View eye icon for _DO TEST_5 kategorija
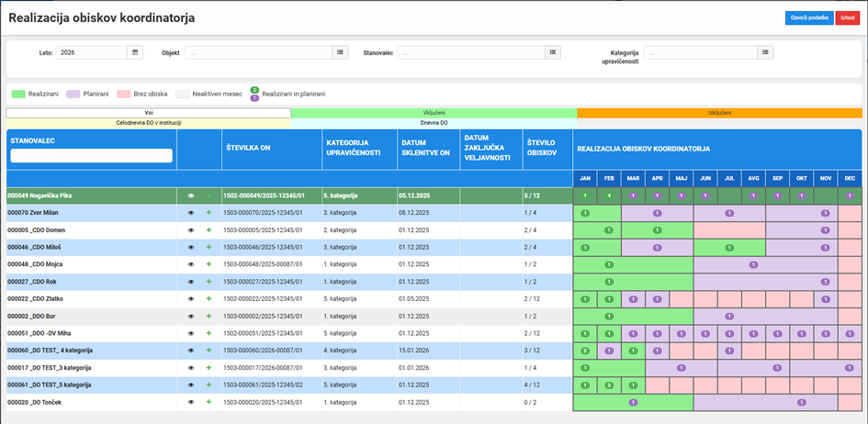This screenshot has height=424, width=868. tap(191, 385)
